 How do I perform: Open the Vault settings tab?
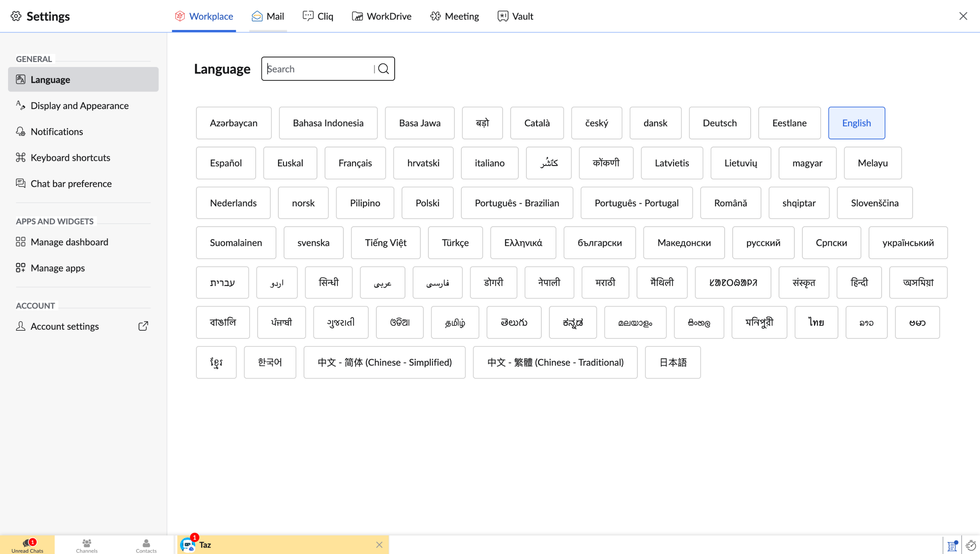(x=515, y=16)
